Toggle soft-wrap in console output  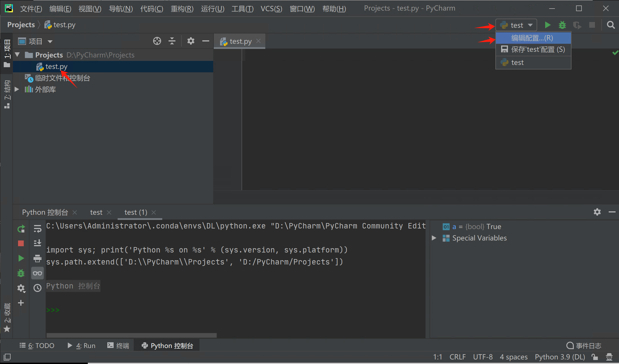coord(37,229)
